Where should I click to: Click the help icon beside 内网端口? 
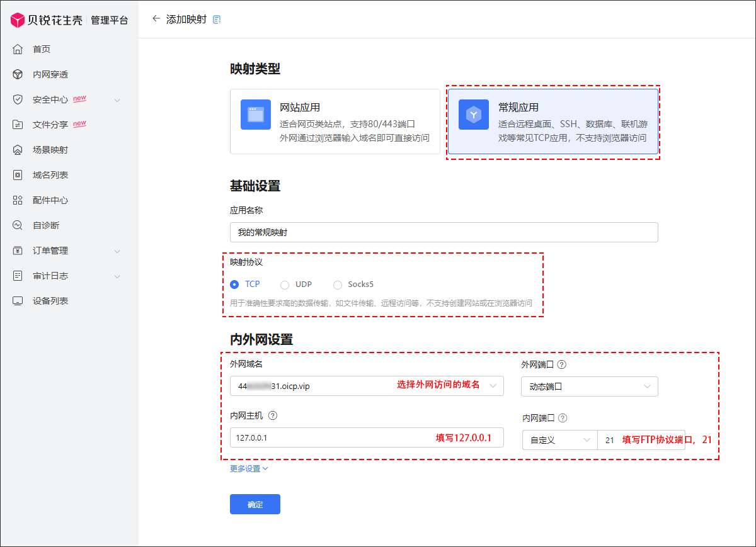click(x=563, y=418)
